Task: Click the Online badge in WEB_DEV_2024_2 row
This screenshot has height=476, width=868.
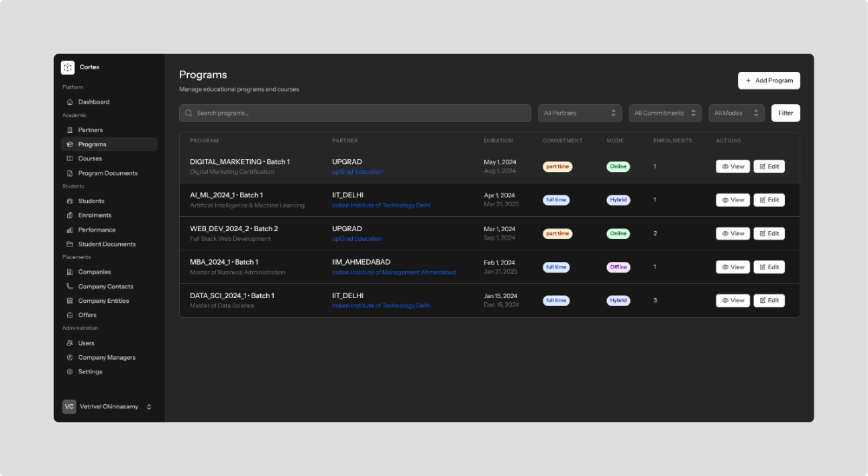Action: point(618,234)
